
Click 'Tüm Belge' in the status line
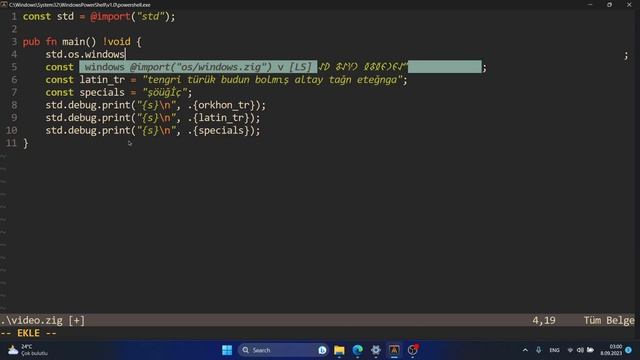point(609,320)
